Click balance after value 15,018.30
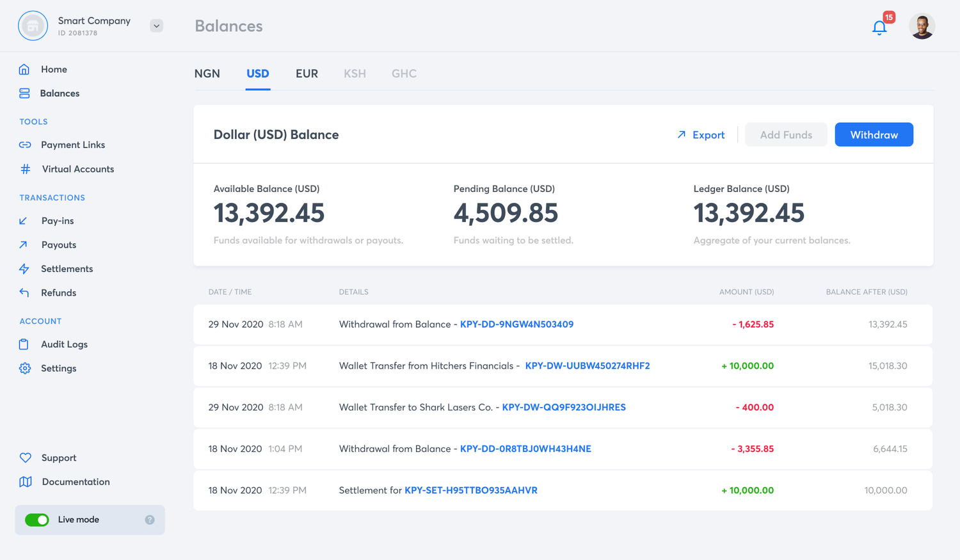This screenshot has height=560, width=960. (x=888, y=366)
